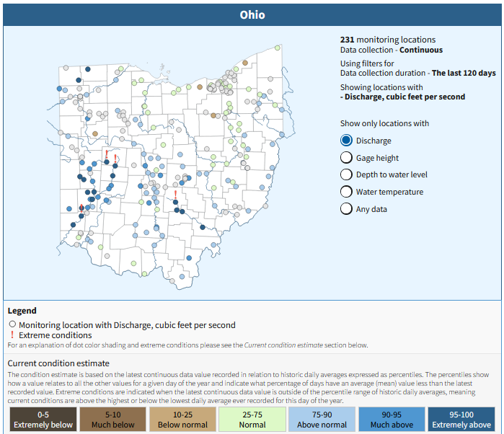
Task: Click the 25-75 Normal legend swatch
Action: [252, 419]
